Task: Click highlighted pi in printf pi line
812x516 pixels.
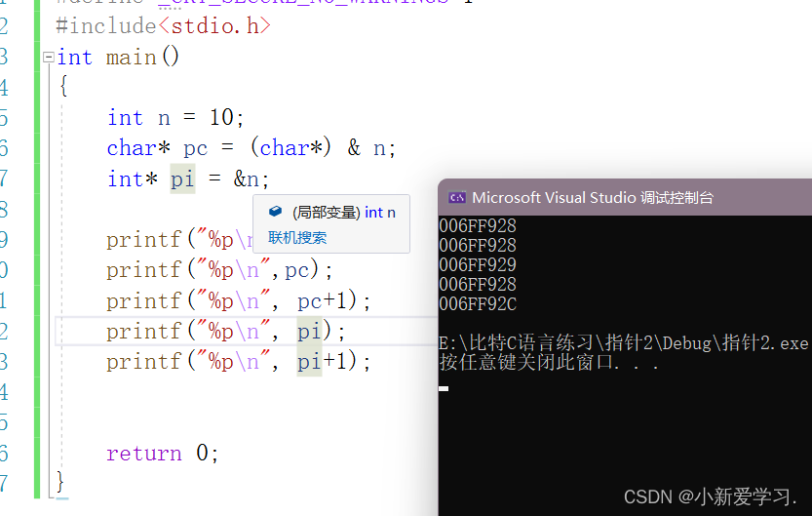Action: (x=309, y=332)
